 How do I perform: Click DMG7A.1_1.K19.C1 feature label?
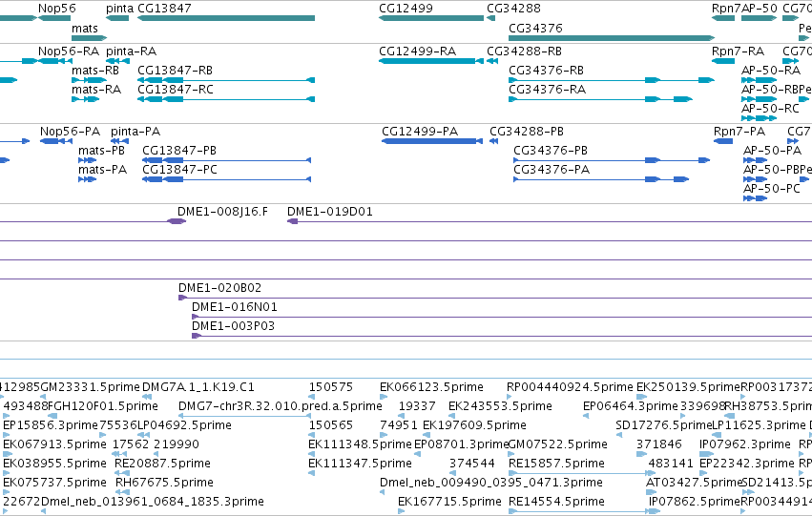[x=198, y=387]
